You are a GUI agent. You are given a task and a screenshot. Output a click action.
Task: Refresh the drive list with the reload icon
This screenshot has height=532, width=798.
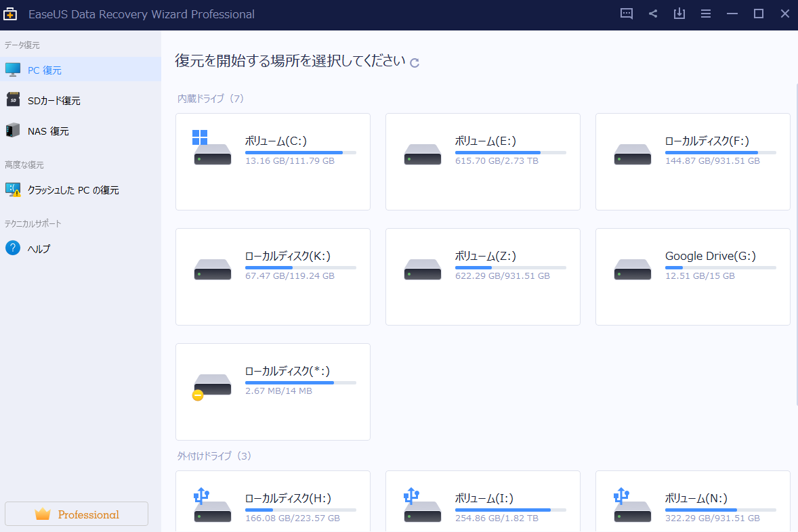coord(415,62)
